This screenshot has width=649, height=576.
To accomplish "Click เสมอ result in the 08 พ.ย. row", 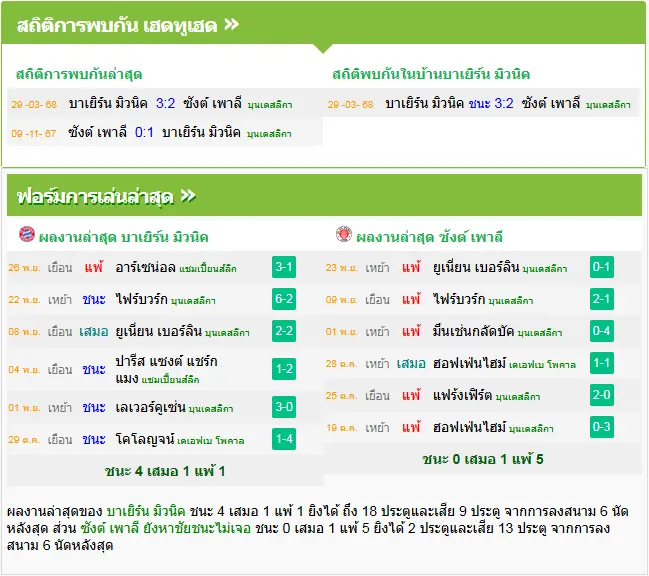I will tap(94, 331).
